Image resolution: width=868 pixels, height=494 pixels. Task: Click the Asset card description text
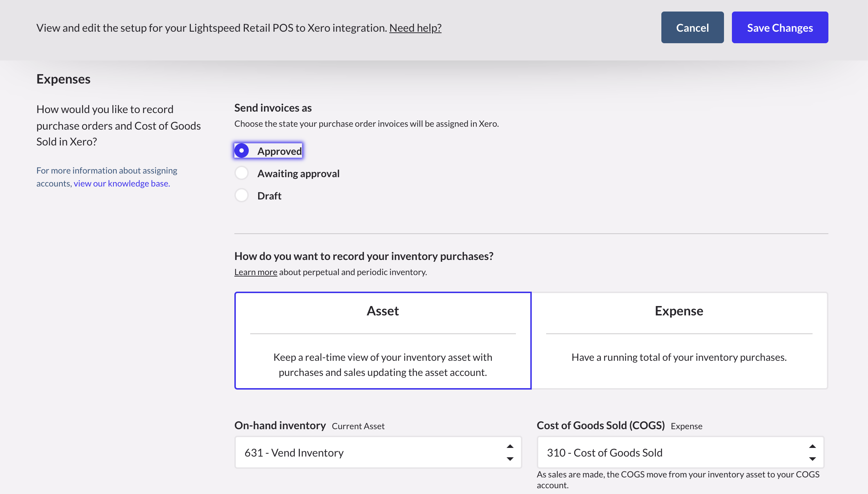pyautogui.click(x=383, y=365)
